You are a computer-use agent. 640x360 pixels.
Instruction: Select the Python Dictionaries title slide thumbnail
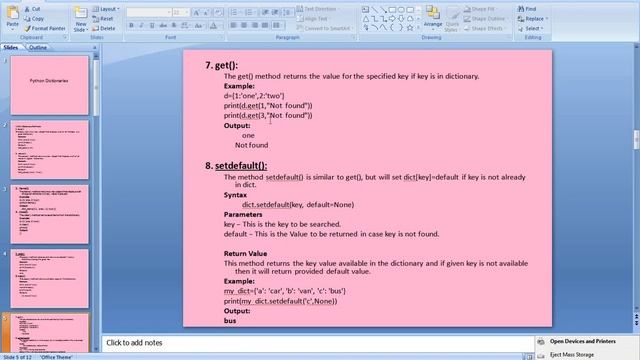tap(49, 85)
